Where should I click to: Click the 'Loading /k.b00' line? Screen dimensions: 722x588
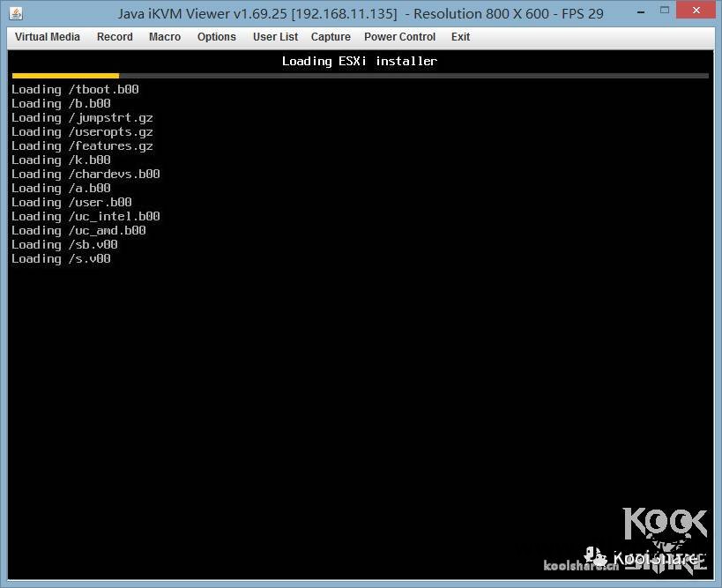point(61,160)
